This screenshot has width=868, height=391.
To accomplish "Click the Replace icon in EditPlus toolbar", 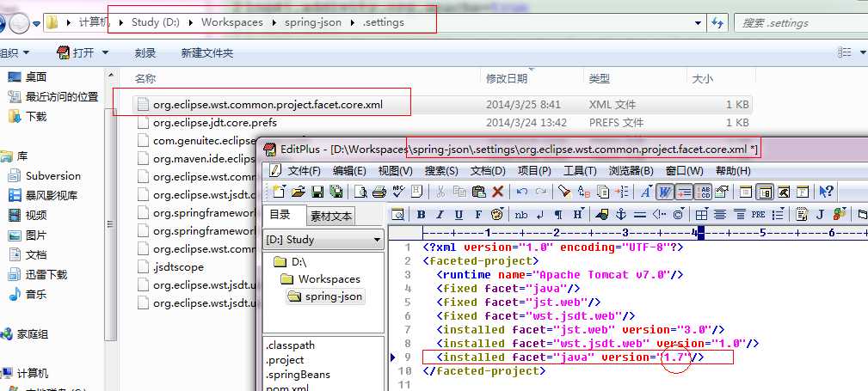I will (583, 192).
